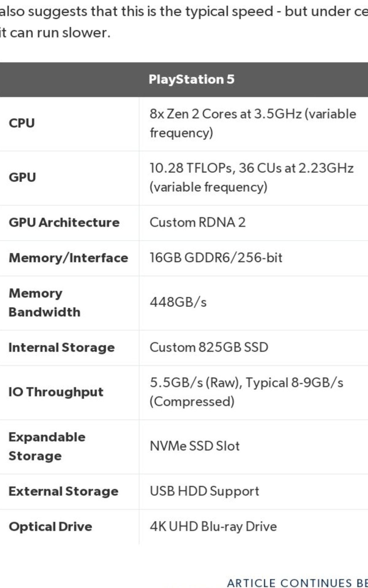Click the Custom 825GB SSD cell
The width and height of the screenshot is (368, 588).
pos(209,348)
